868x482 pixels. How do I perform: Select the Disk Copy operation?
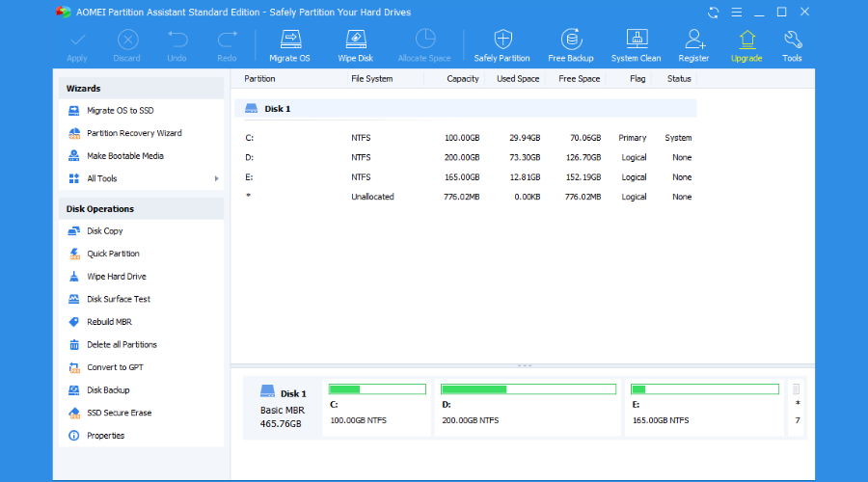pos(104,231)
